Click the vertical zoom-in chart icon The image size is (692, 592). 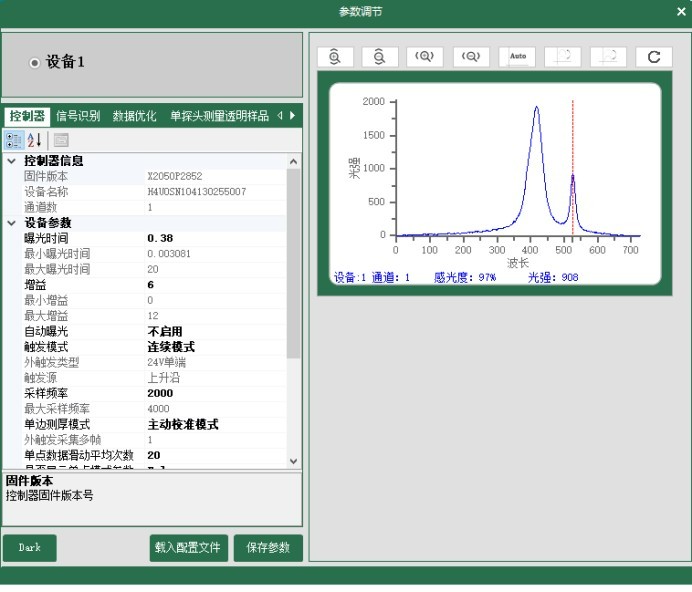point(335,56)
